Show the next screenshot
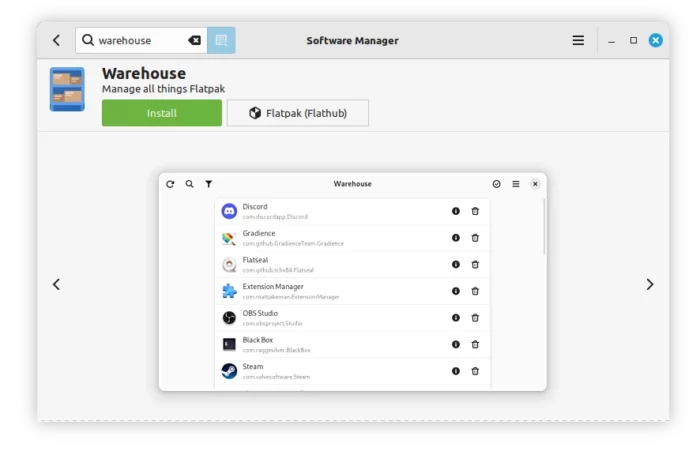The height and width of the screenshot is (451, 700). tap(650, 284)
